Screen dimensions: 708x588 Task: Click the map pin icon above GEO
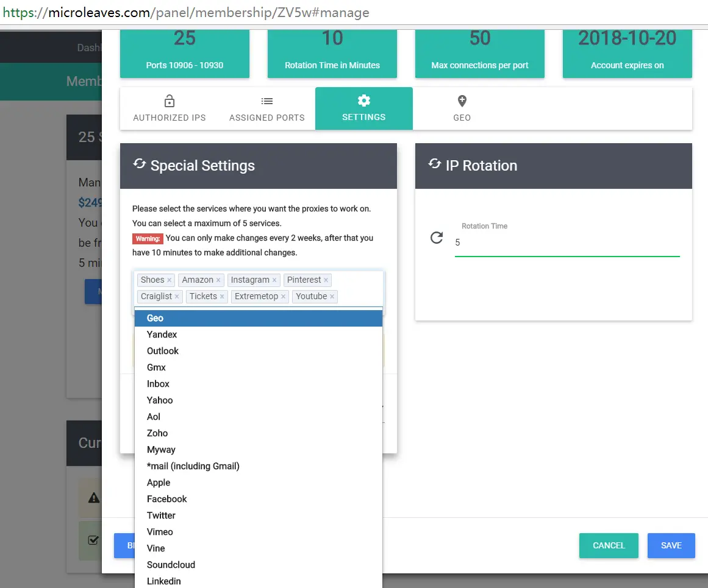pyautogui.click(x=462, y=101)
